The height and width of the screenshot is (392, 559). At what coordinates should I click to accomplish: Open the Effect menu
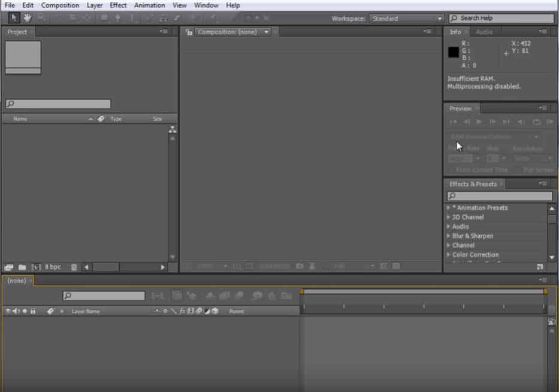118,5
